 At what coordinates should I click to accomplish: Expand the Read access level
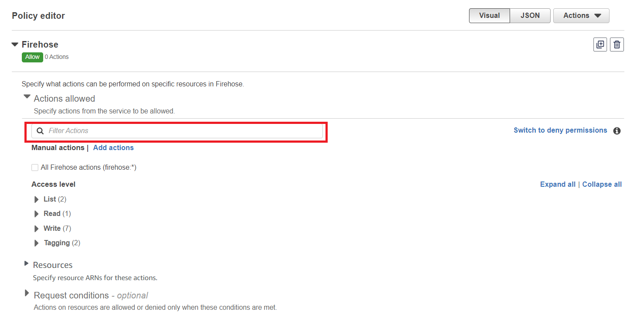point(37,214)
